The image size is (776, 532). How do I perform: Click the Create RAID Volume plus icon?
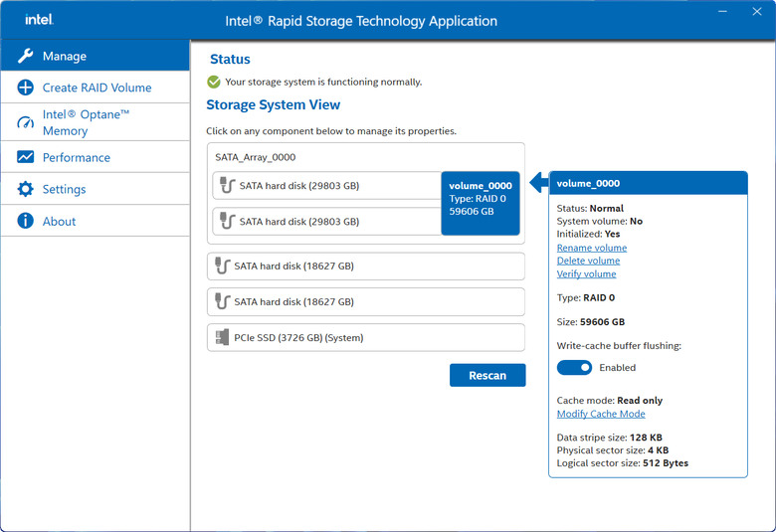[25, 88]
